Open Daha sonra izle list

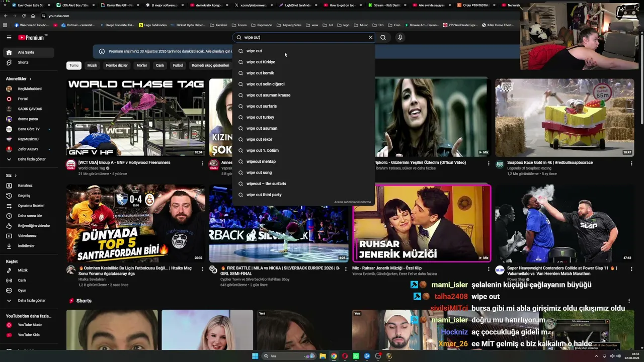coord(28,216)
